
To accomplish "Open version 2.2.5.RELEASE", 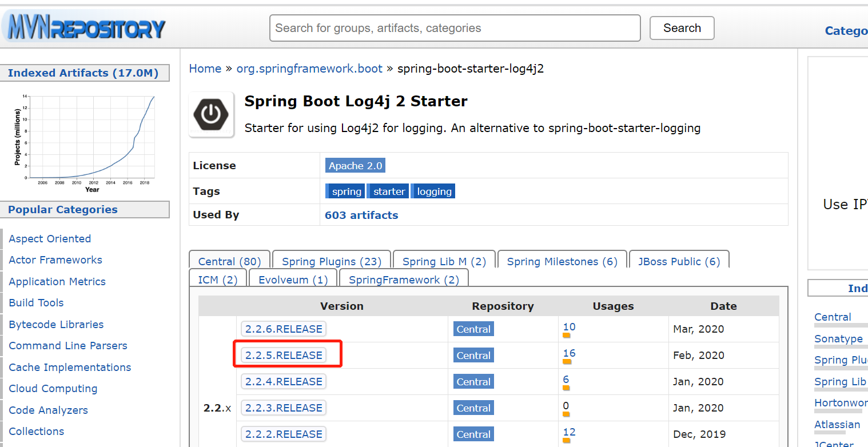I will tap(284, 356).
